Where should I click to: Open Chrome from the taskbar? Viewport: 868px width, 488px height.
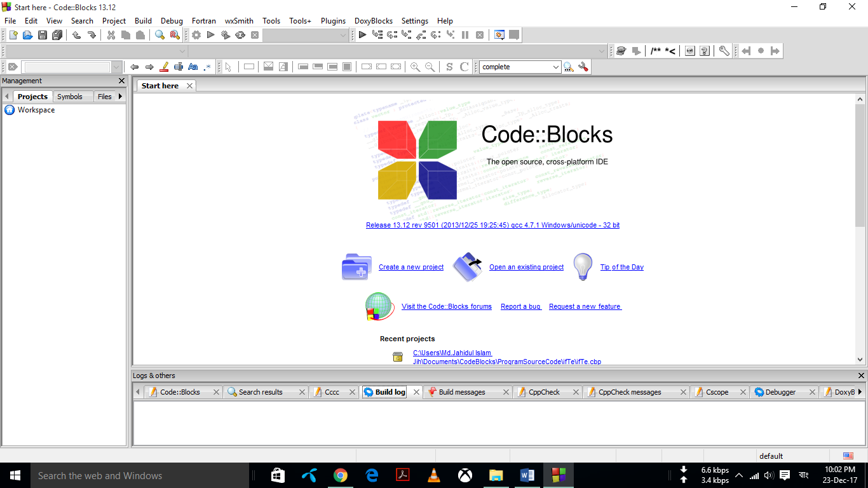[341, 475]
